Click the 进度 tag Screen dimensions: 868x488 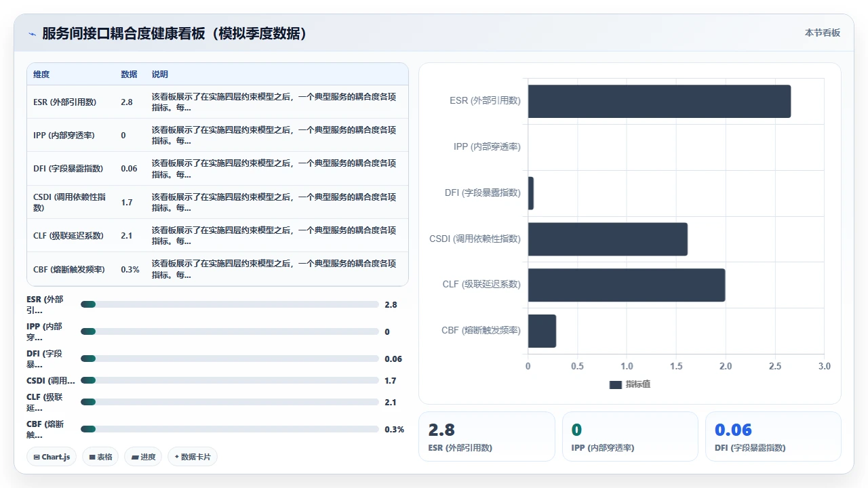click(143, 457)
